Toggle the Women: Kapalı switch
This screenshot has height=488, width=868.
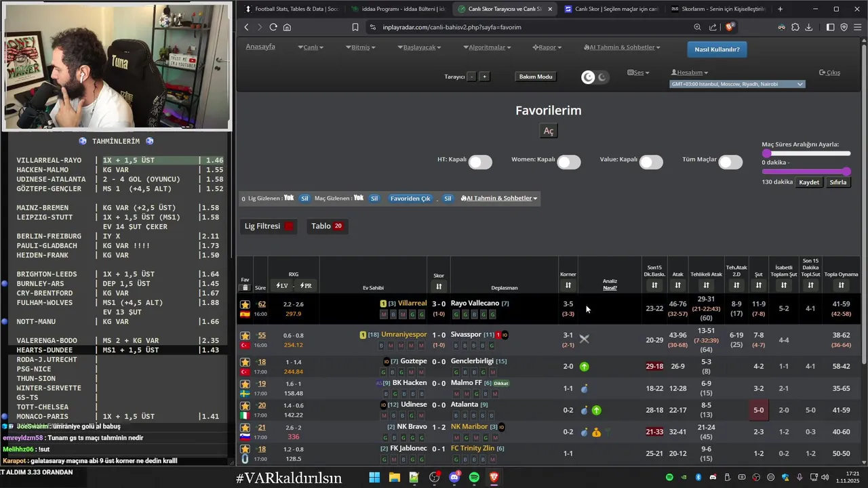coord(569,162)
